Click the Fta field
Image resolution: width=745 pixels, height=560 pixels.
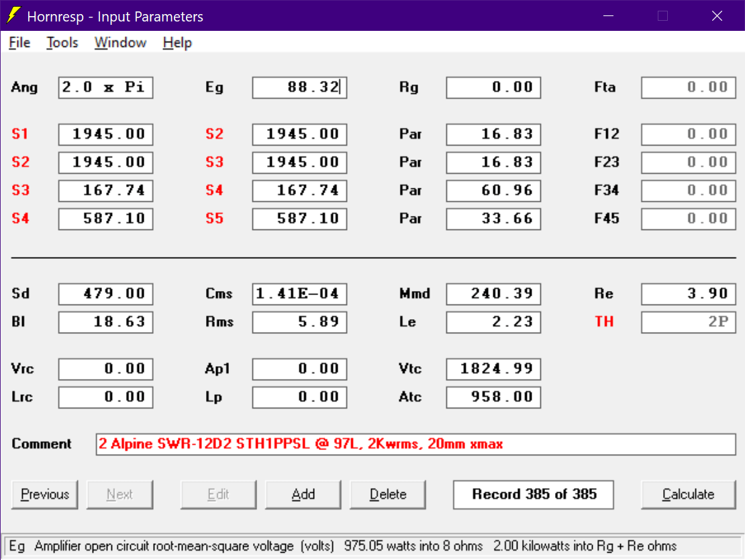688,87
